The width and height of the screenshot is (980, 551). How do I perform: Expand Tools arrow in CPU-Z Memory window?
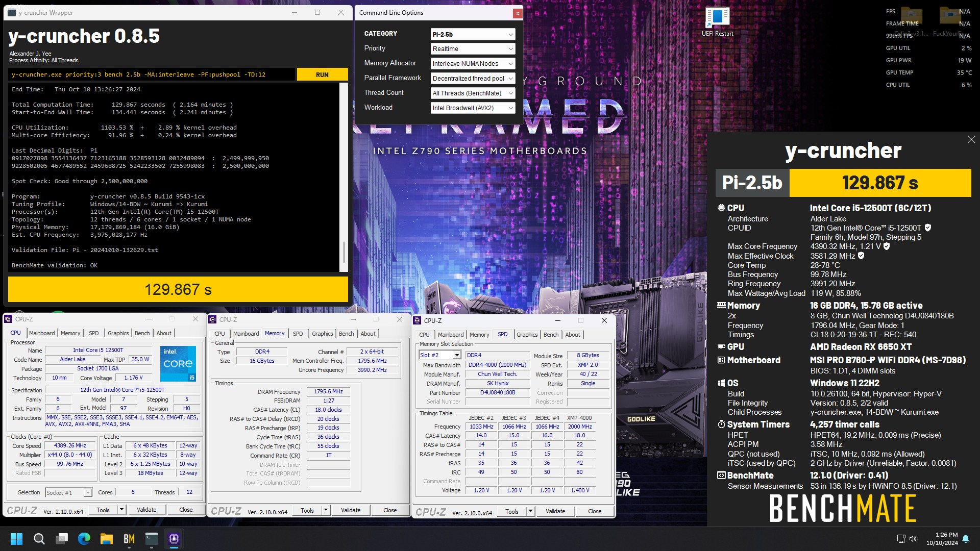coord(326,510)
